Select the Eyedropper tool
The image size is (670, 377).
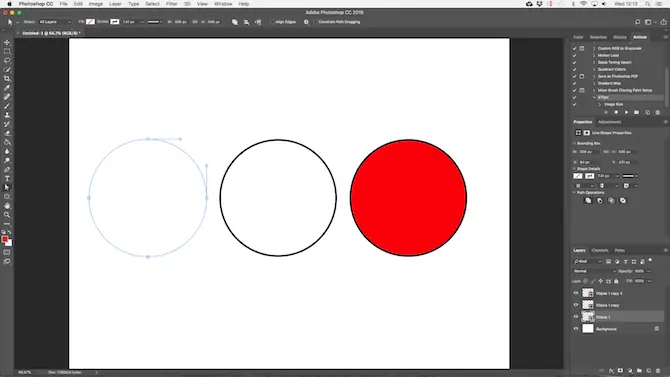coord(7,88)
